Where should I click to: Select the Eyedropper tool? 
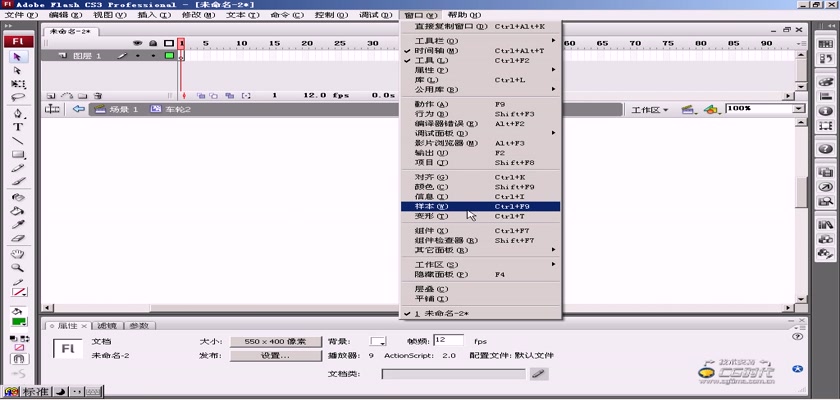tap(18, 225)
